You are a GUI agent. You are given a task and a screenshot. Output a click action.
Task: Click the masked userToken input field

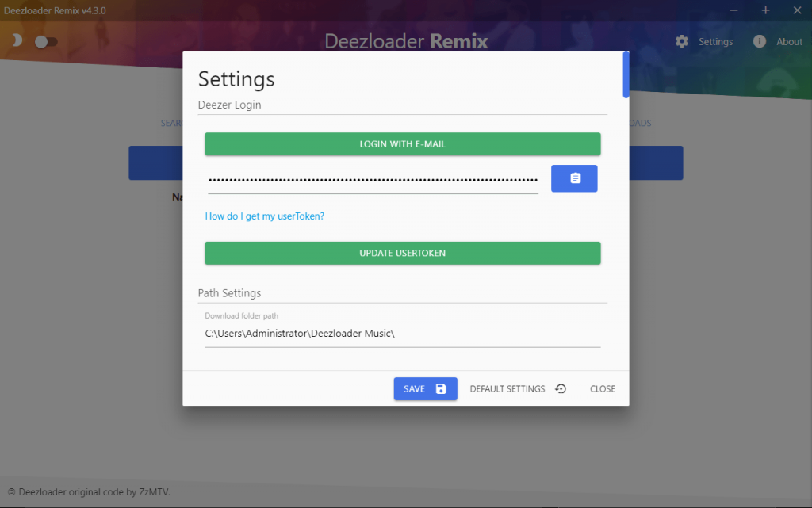(373, 180)
